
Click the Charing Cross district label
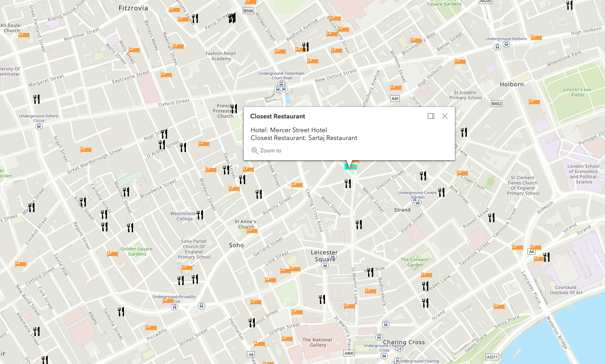404,342
